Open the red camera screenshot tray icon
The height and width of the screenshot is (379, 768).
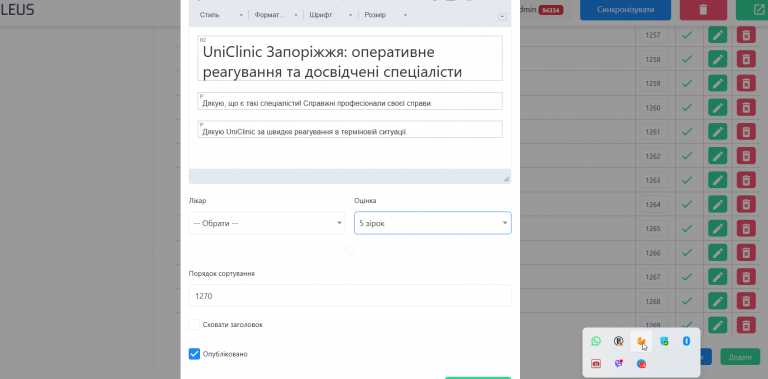pos(596,363)
